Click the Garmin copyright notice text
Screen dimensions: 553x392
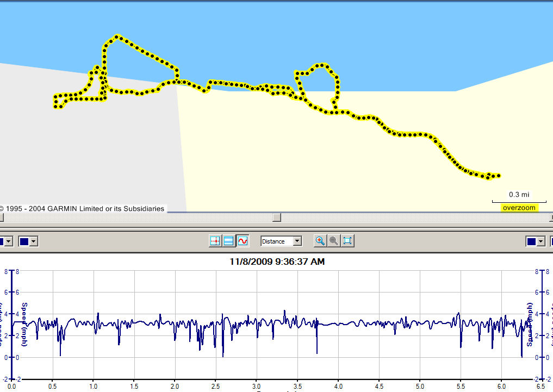[83, 208]
